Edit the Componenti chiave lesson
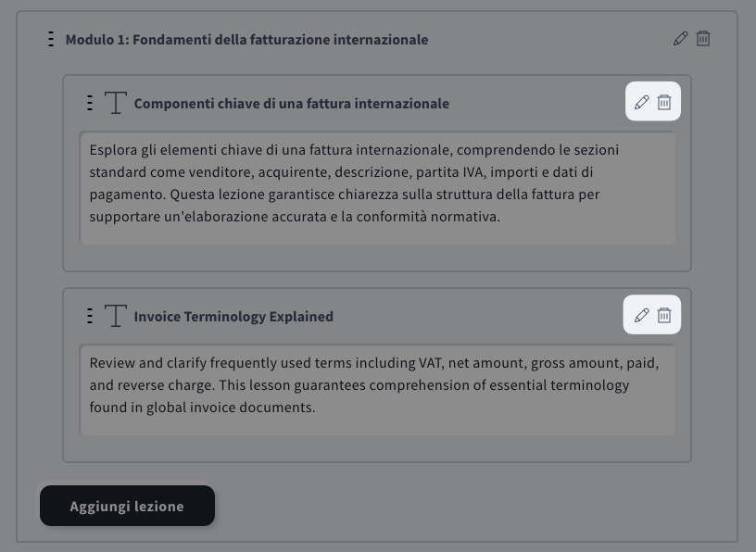 (x=641, y=102)
